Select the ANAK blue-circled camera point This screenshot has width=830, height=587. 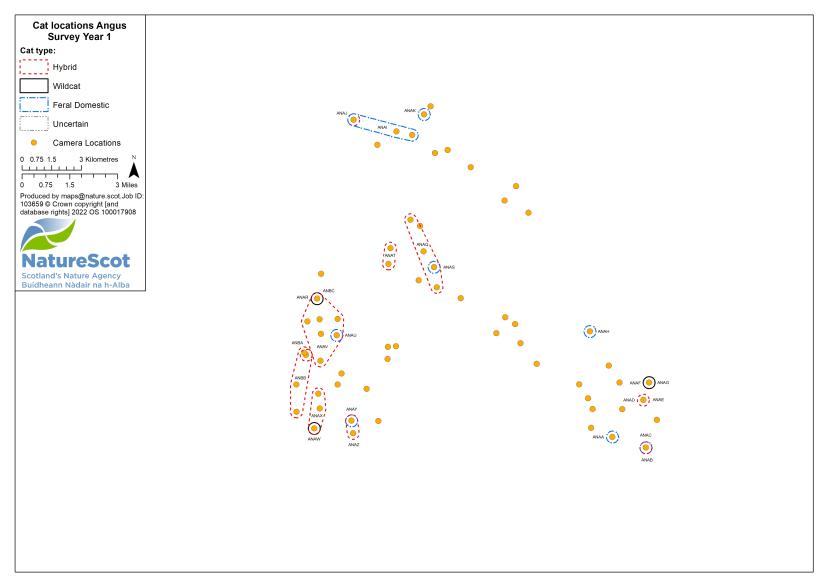pos(424,114)
